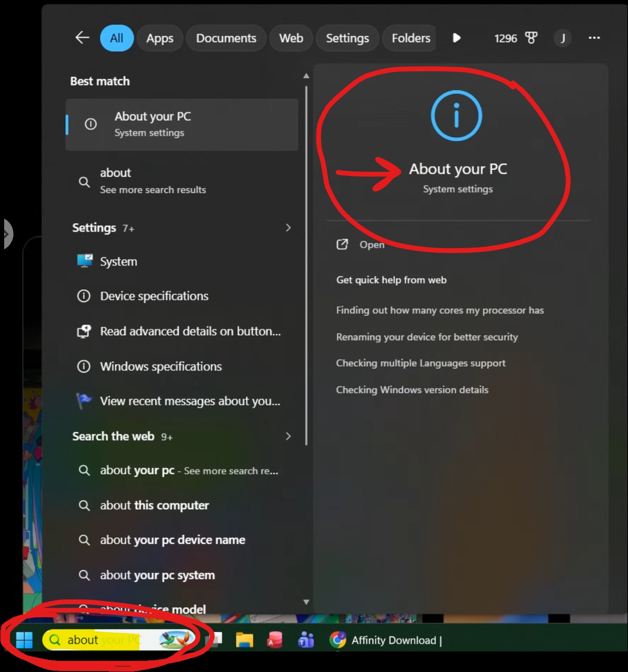Click the back arrow in search panel
The height and width of the screenshot is (672, 628).
point(82,38)
